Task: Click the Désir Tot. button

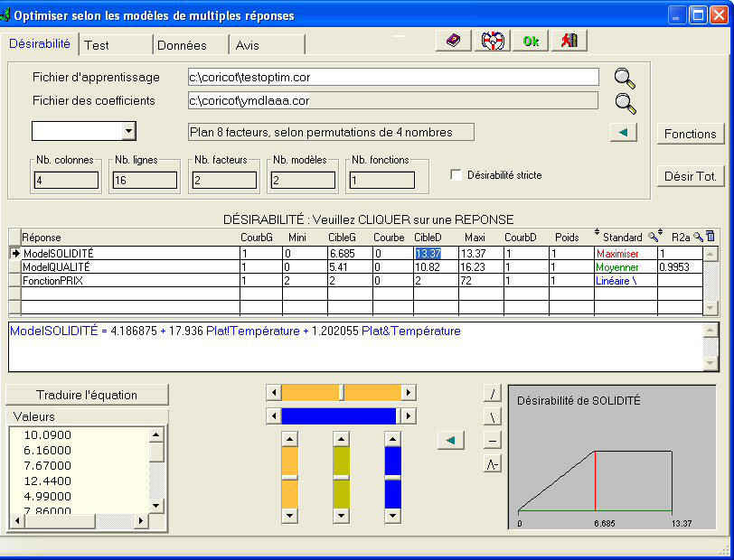Action: 690,176
